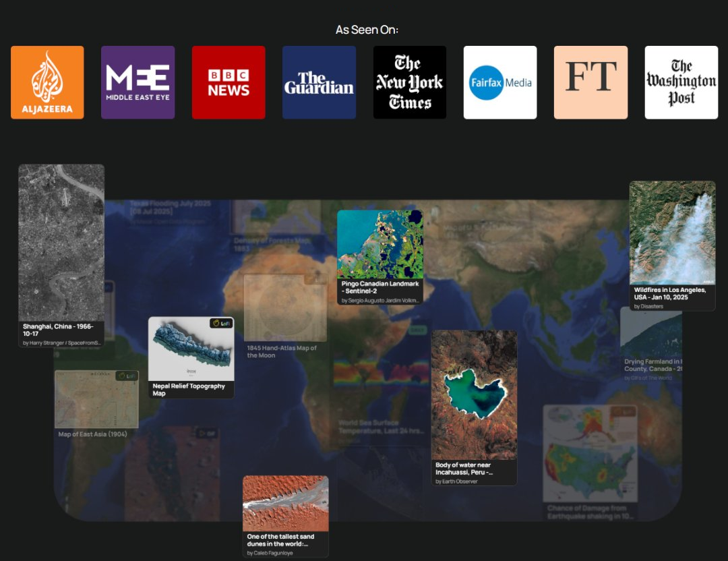The image size is (728, 561).
Task: Click title 'Nepal Relief Topography Map'
Action: point(189,390)
